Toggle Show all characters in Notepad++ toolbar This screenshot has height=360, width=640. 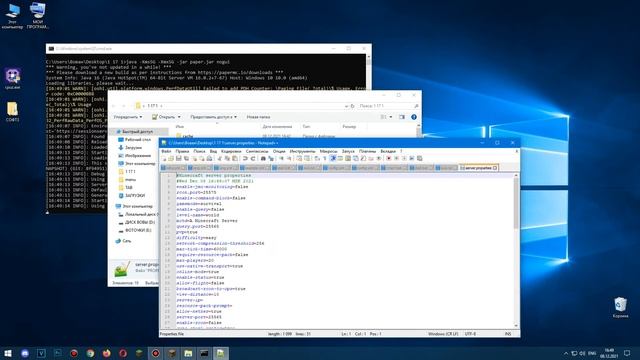pyautogui.click(x=324, y=158)
